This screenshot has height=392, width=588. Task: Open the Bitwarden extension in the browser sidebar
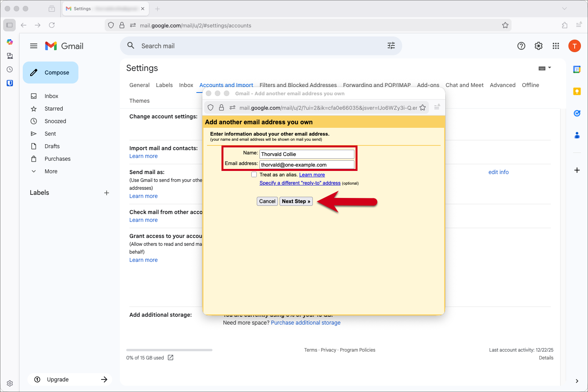[9, 83]
